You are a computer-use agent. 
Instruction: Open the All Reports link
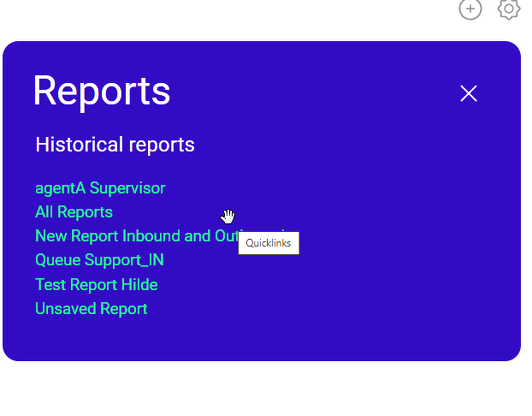[74, 212]
